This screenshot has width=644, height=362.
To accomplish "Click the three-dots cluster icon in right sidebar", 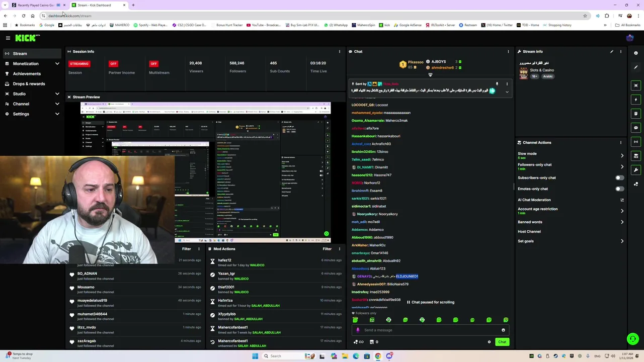I will 636,184.
